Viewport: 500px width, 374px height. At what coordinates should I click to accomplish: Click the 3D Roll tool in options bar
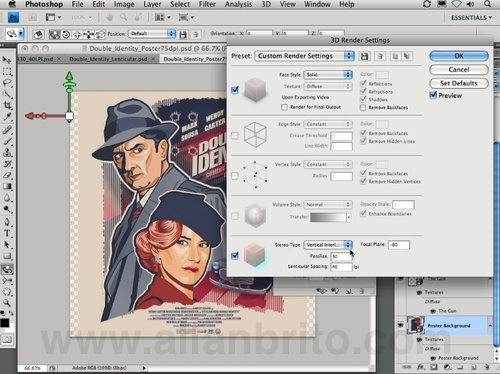point(66,34)
